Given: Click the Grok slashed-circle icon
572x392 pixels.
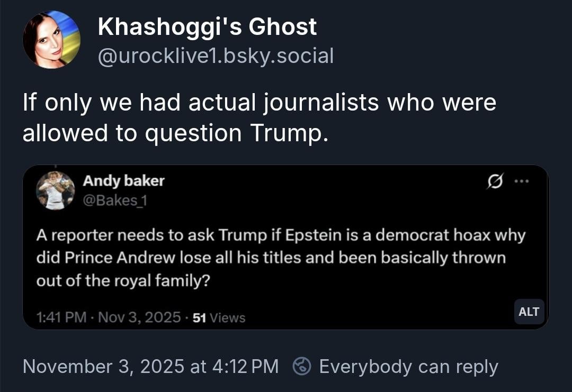Looking at the screenshot, I should tap(496, 181).
